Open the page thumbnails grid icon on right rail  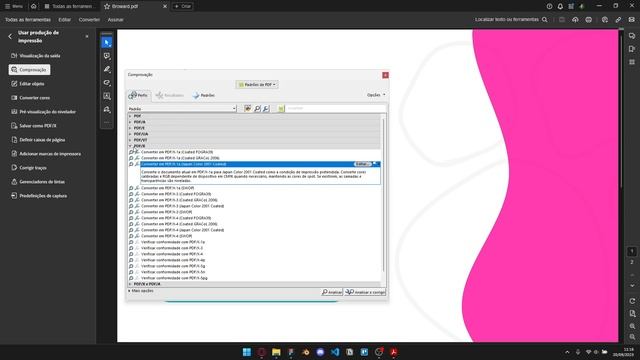[632, 62]
